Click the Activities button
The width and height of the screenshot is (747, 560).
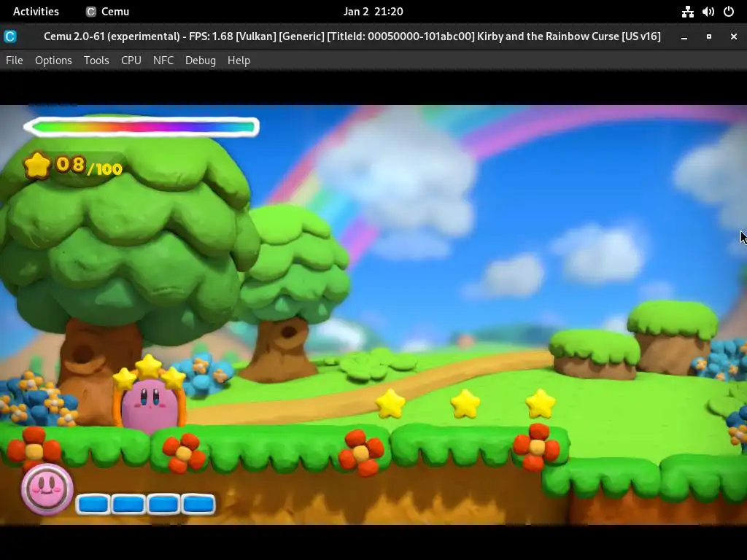(x=36, y=12)
